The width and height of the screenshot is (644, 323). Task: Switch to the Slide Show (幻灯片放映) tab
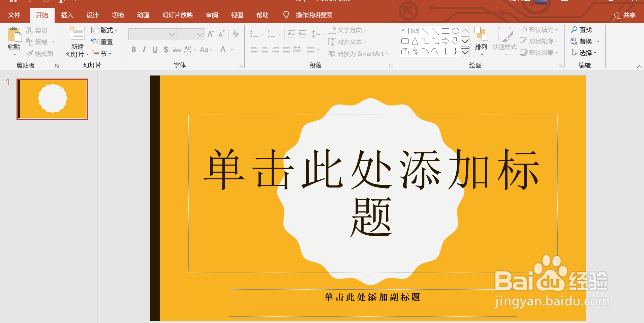pyautogui.click(x=178, y=15)
